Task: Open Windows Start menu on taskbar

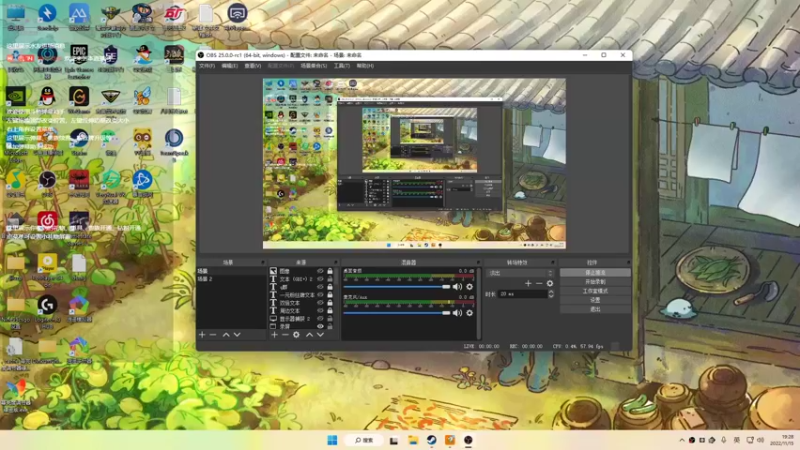Action: [332, 440]
